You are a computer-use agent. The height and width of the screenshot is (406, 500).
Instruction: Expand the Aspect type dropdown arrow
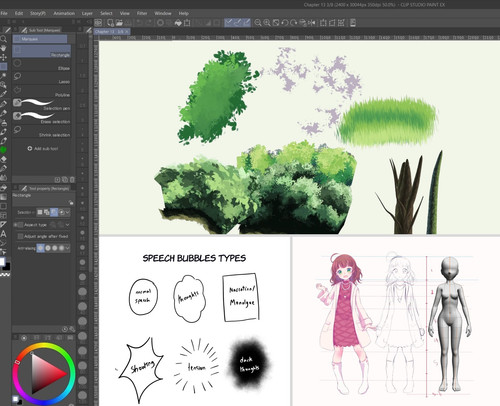68,225
